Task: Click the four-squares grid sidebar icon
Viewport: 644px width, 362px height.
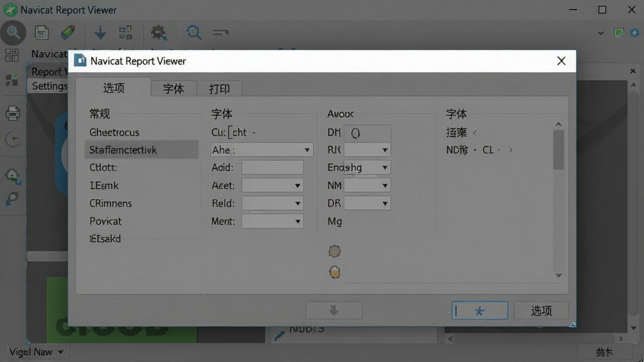Action: [12, 55]
